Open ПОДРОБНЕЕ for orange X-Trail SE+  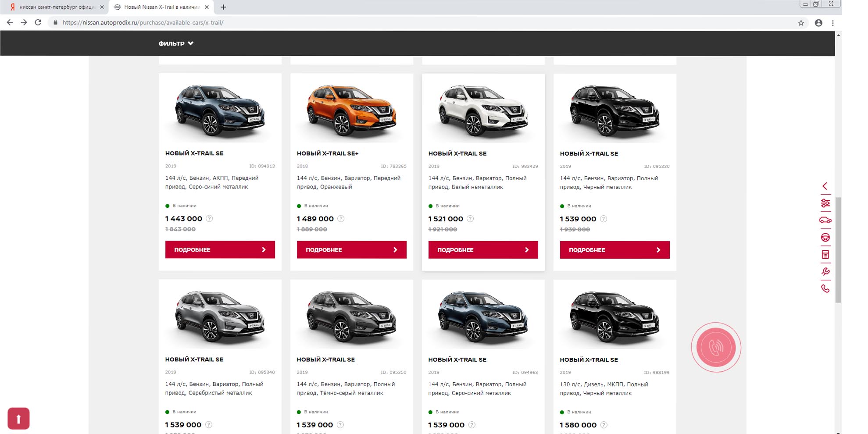pos(351,250)
